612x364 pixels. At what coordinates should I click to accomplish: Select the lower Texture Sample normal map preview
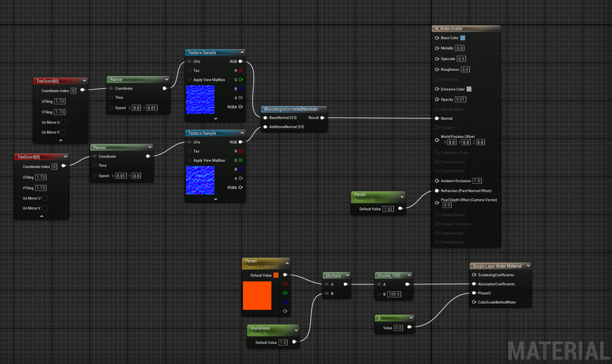click(x=200, y=180)
